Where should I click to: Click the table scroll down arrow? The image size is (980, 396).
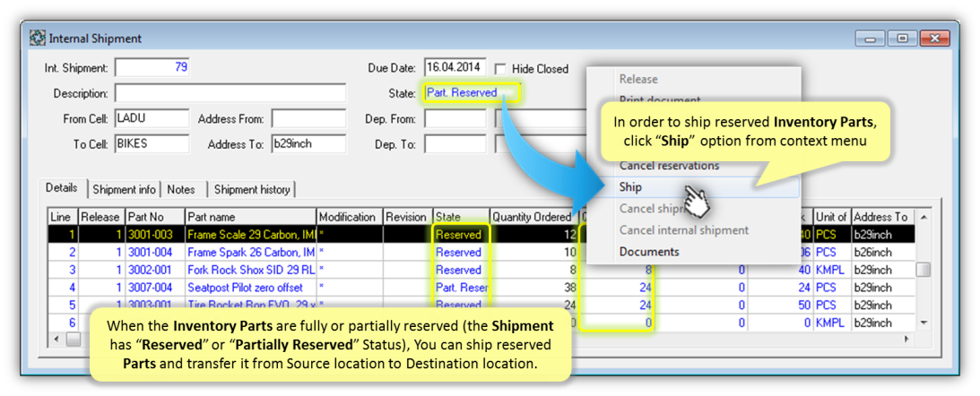point(924,323)
